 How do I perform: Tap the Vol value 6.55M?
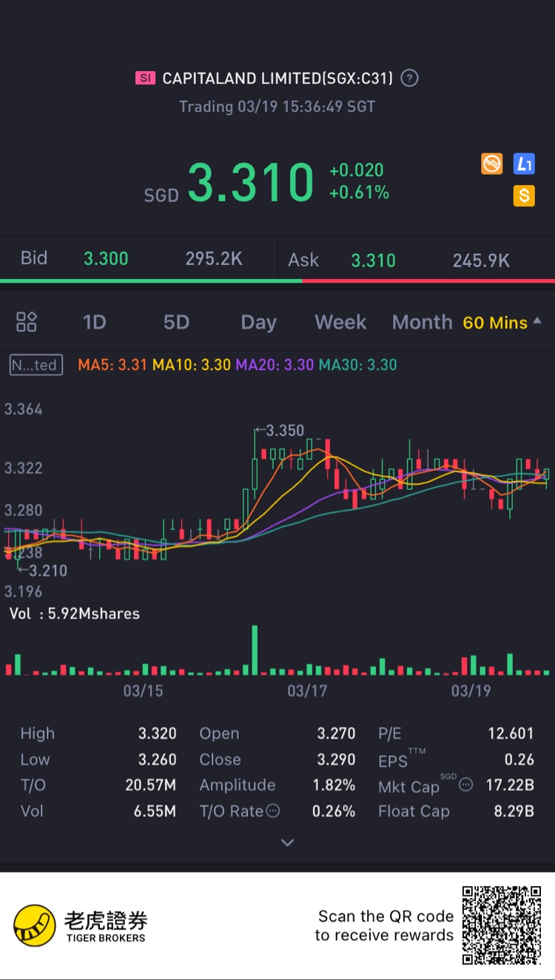click(155, 811)
